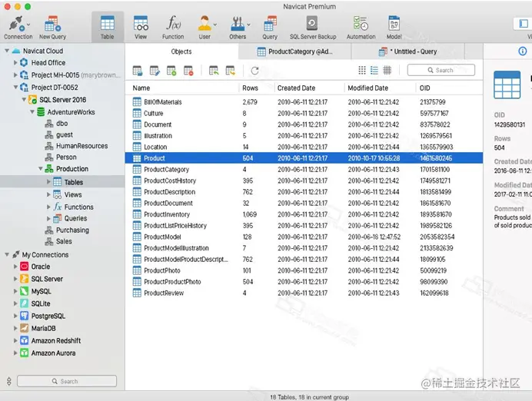This screenshot has height=401, width=532.
Task: Switch to list view mode
Action: (374, 70)
